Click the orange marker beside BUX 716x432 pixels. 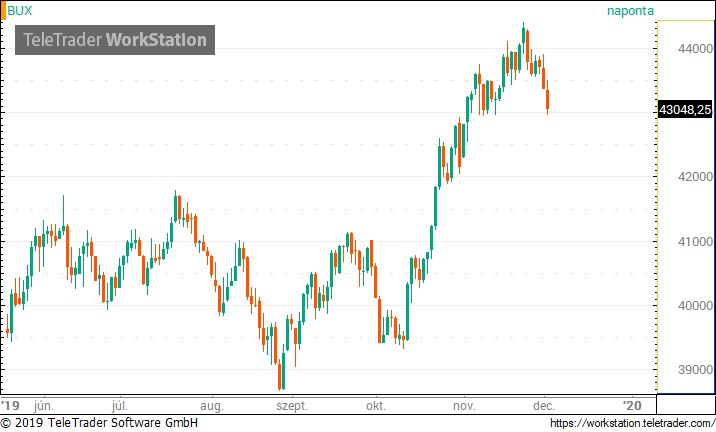[x=3, y=11]
